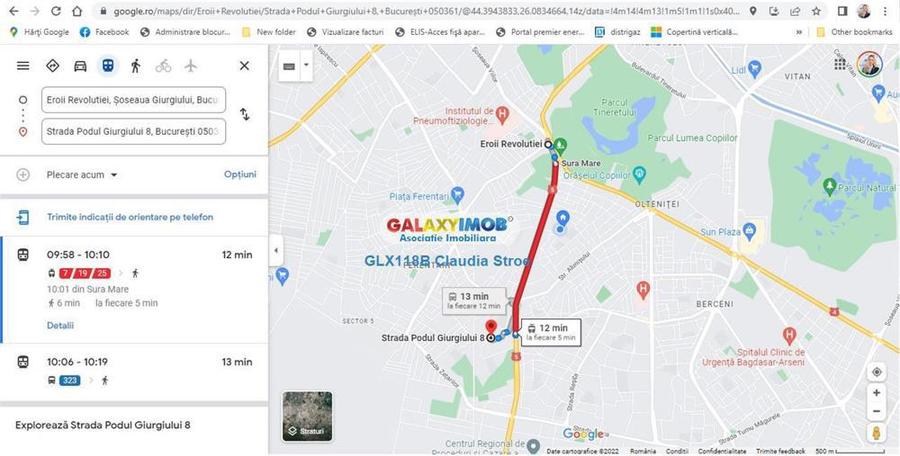This screenshot has width=900, height=456.
Task: Close the directions panel
Action: (x=245, y=66)
